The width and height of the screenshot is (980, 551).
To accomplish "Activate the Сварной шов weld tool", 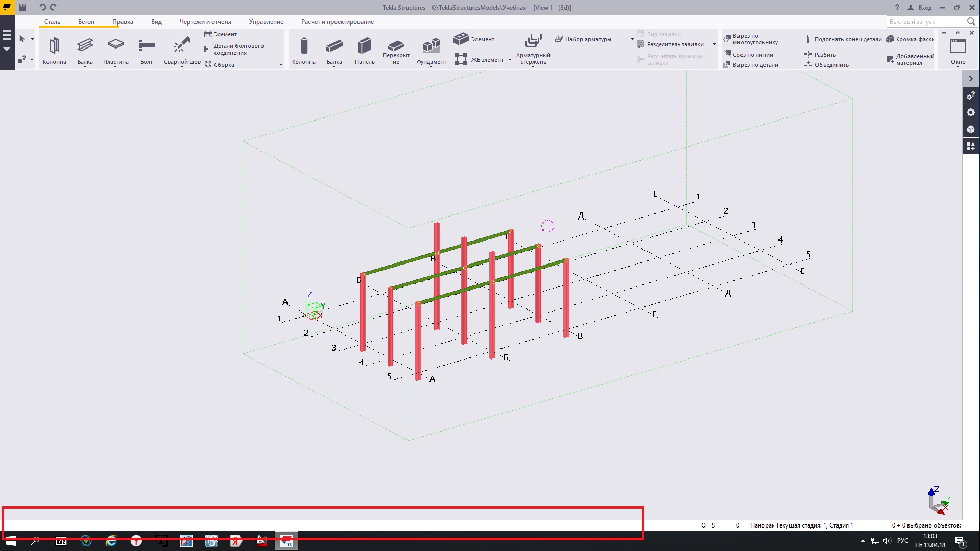I will 182,50.
